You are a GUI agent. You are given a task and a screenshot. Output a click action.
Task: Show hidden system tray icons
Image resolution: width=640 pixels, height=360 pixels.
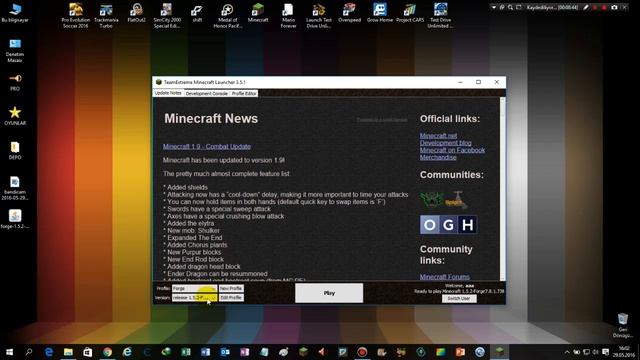pyautogui.click(x=567, y=352)
